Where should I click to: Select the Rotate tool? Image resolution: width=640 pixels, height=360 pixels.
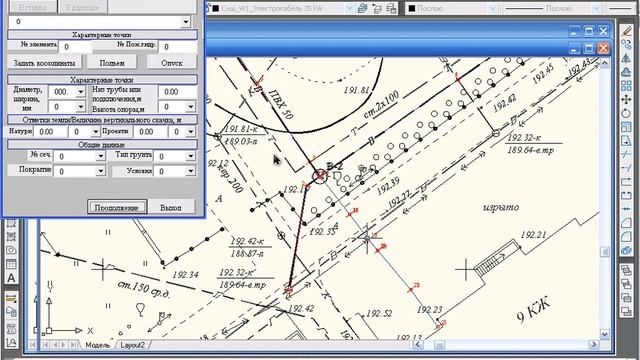coord(626,113)
